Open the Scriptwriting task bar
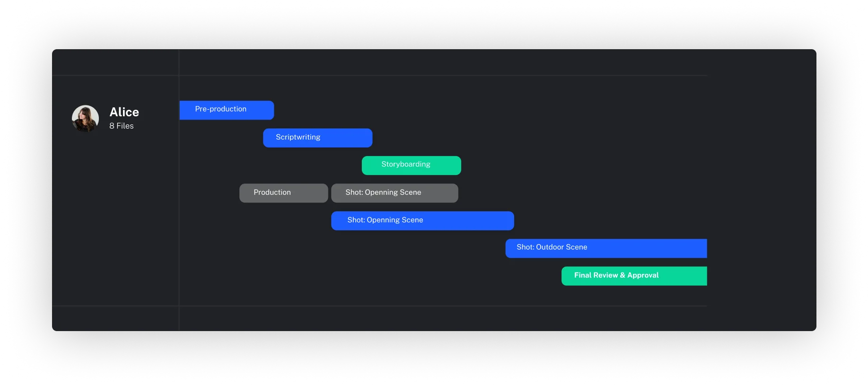 pos(317,138)
